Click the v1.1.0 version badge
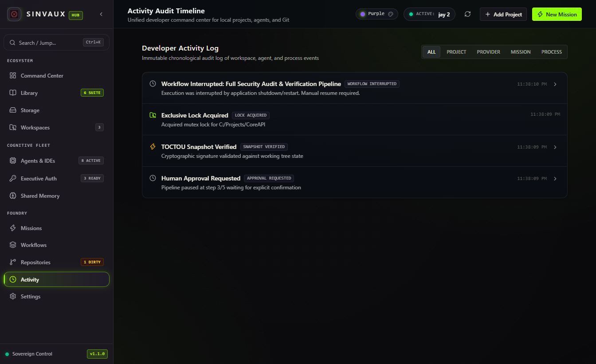This screenshot has height=364, width=596. pyautogui.click(x=97, y=354)
